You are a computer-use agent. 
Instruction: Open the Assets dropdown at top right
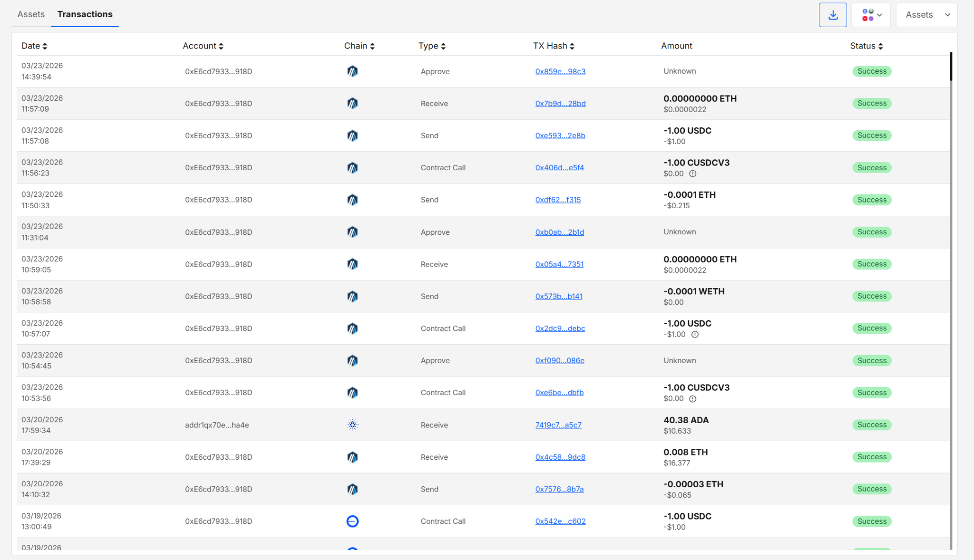926,14
